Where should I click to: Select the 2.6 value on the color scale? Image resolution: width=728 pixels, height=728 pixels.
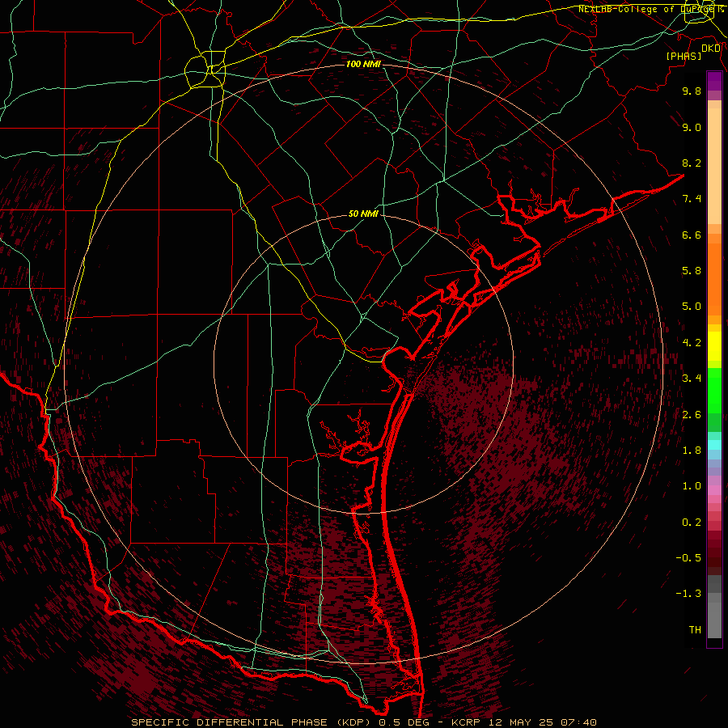click(692, 415)
